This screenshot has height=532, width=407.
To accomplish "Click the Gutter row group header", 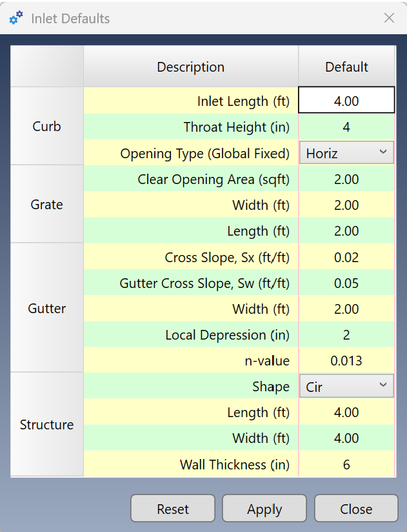I will tap(47, 308).
